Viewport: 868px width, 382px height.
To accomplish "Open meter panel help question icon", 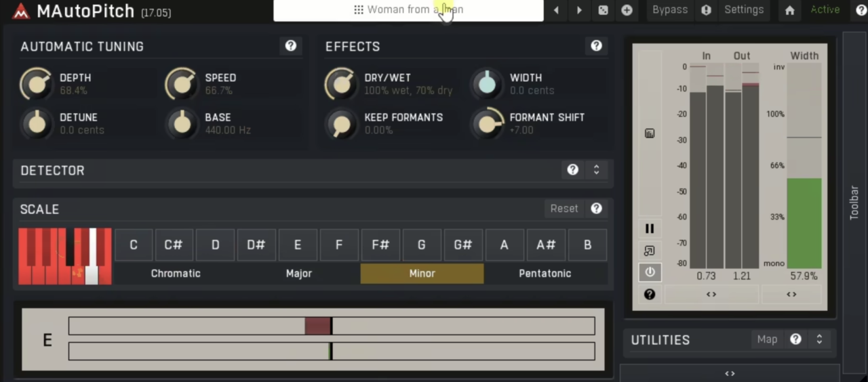I will pos(650,295).
